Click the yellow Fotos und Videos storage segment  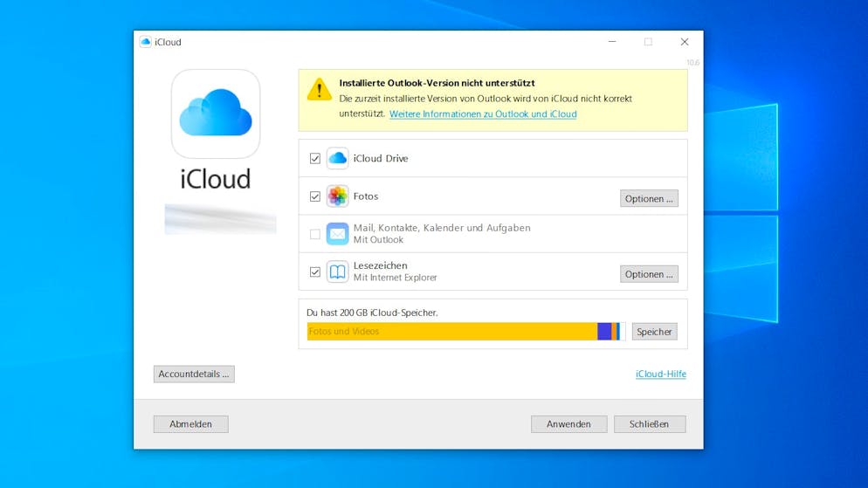(x=452, y=332)
